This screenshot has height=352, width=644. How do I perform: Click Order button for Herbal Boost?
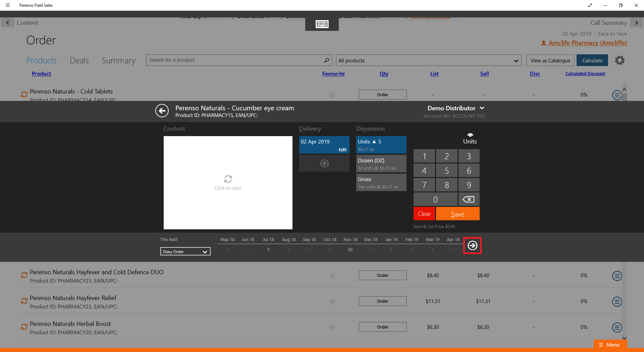pos(383,327)
